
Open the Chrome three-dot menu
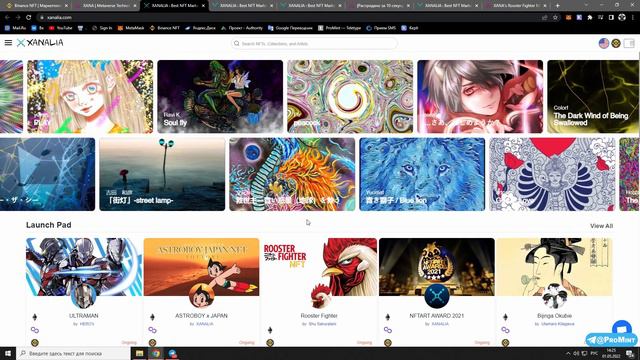[634, 18]
